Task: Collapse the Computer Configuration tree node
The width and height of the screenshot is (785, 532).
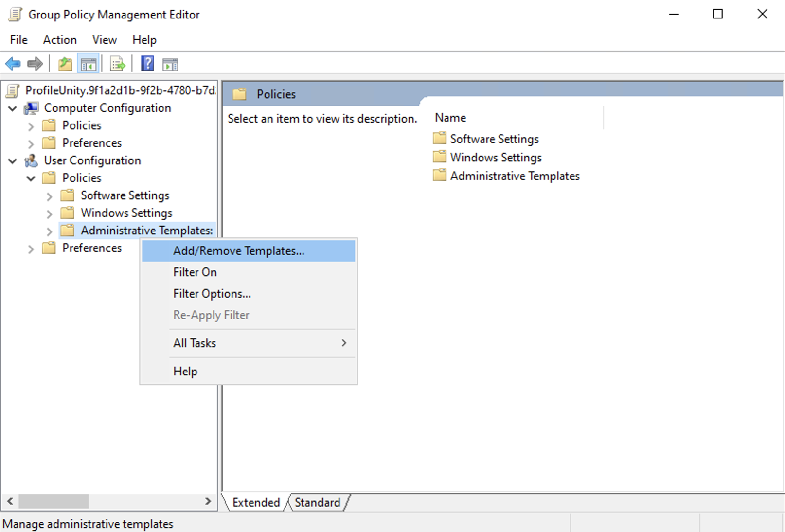Action: [x=13, y=108]
